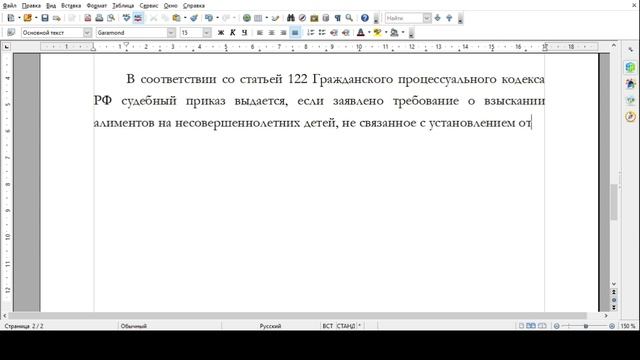Viewport: 640px width, 360px height.
Task: Expand the Найти search history dropdown
Action: click(427, 18)
